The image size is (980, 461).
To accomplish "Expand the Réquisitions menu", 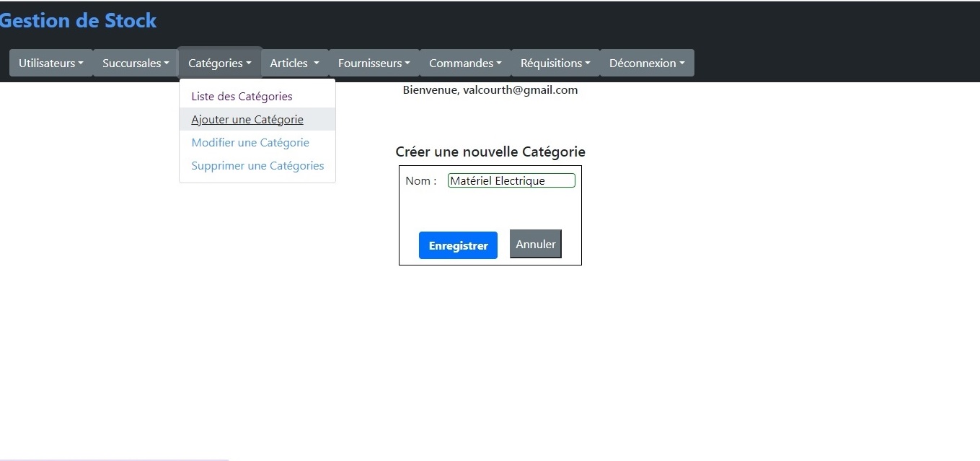I will click(x=555, y=63).
